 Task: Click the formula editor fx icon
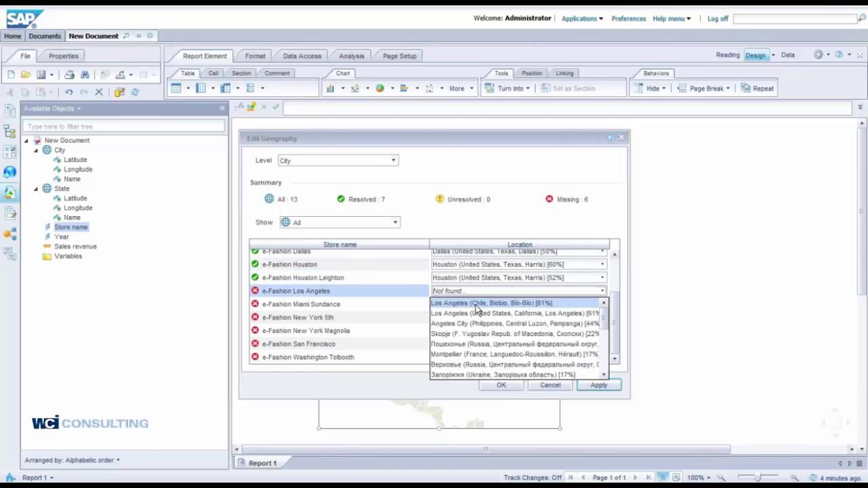click(240, 106)
